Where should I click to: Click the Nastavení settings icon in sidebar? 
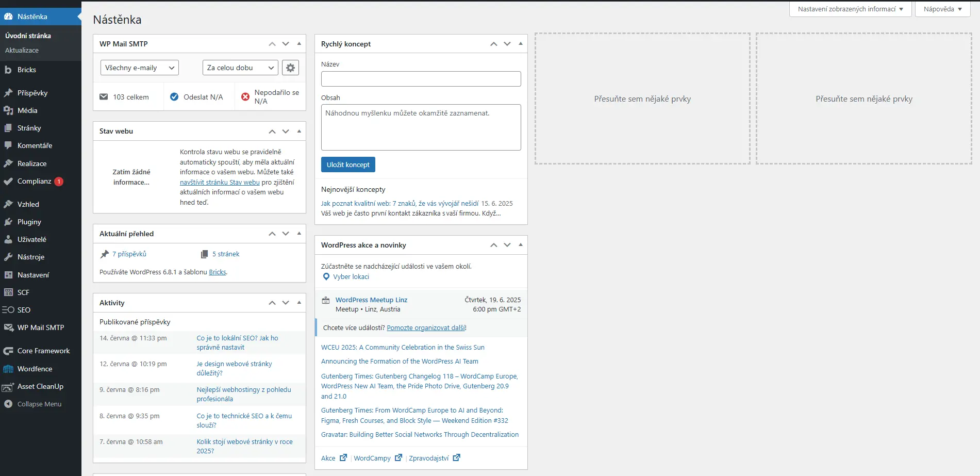tap(8, 275)
